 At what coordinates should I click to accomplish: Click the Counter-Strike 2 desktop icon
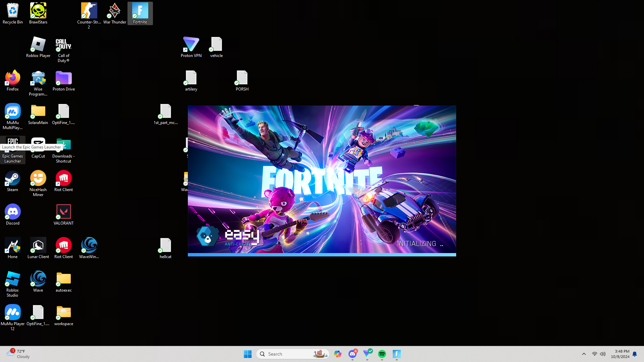pyautogui.click(x=89, y=11)
